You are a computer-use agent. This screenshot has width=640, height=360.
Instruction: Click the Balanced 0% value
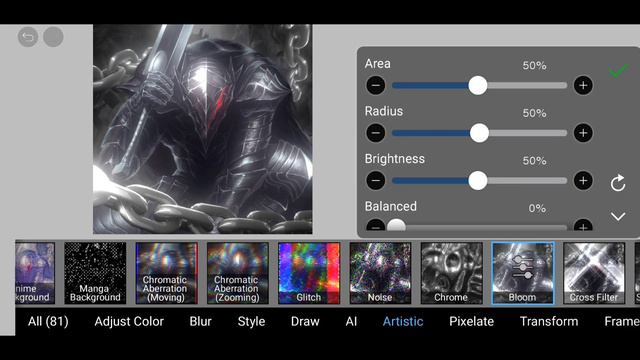point(537,209)
